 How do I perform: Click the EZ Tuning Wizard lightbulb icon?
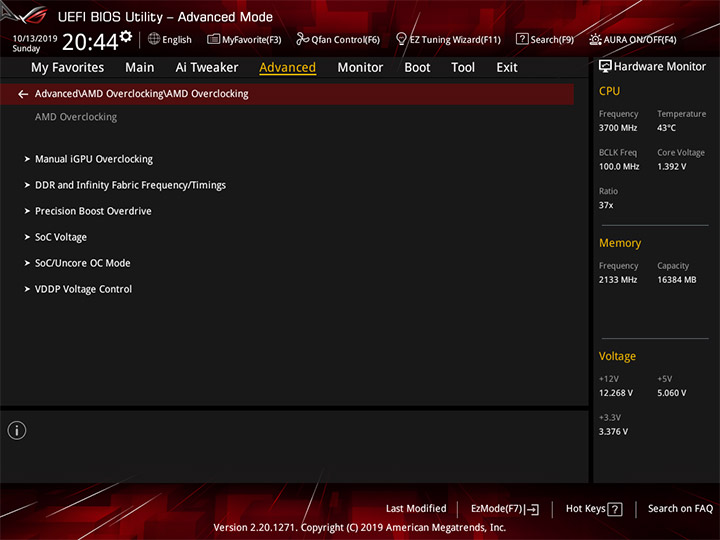[x=401, y=39]
